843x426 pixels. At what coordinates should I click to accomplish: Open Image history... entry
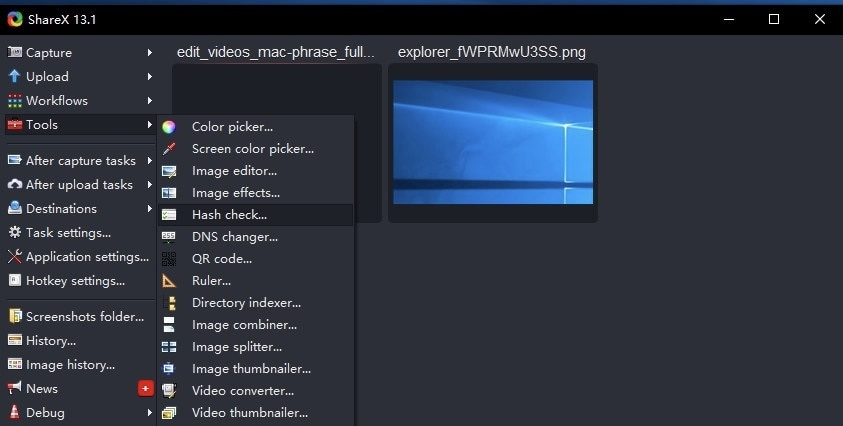coord(80,364)
